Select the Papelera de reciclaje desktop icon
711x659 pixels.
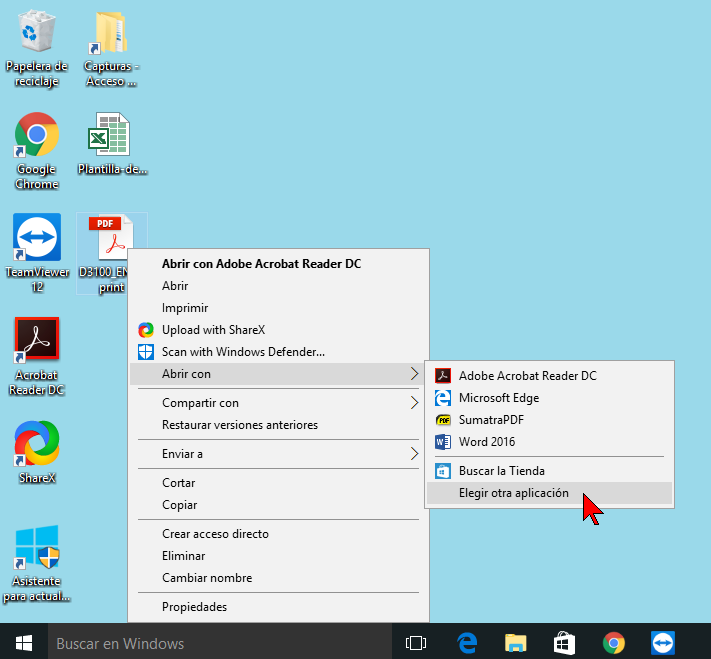[37, 49]
